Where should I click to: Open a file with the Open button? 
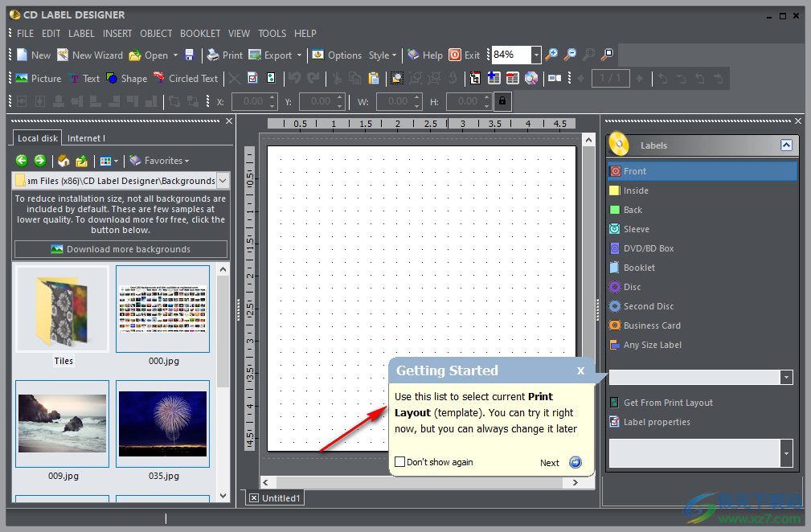[x=149, y=55]
